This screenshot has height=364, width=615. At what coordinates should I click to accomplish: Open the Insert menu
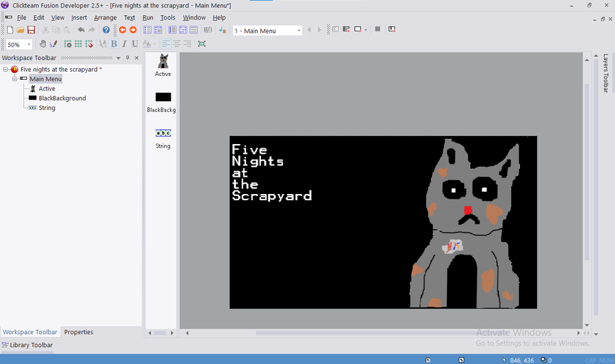(79, 18)
